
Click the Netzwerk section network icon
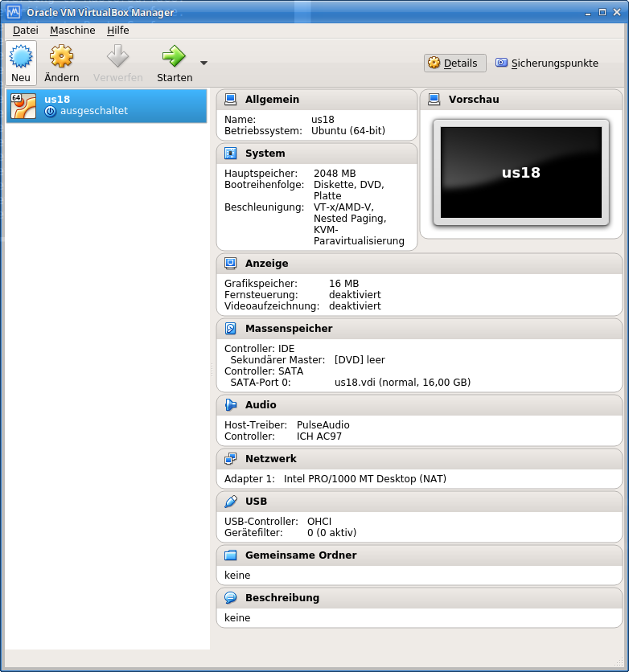[x=231, y=459]
